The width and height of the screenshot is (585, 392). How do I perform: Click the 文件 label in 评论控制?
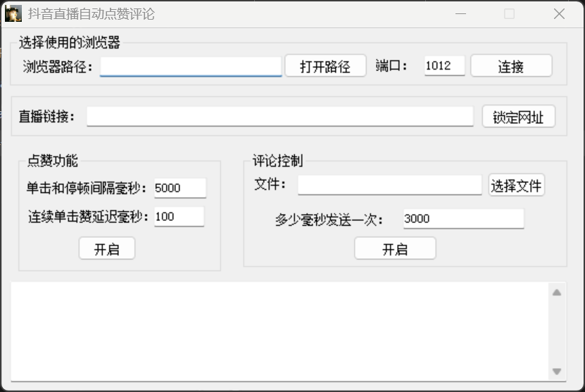click(x=270, y=184)
